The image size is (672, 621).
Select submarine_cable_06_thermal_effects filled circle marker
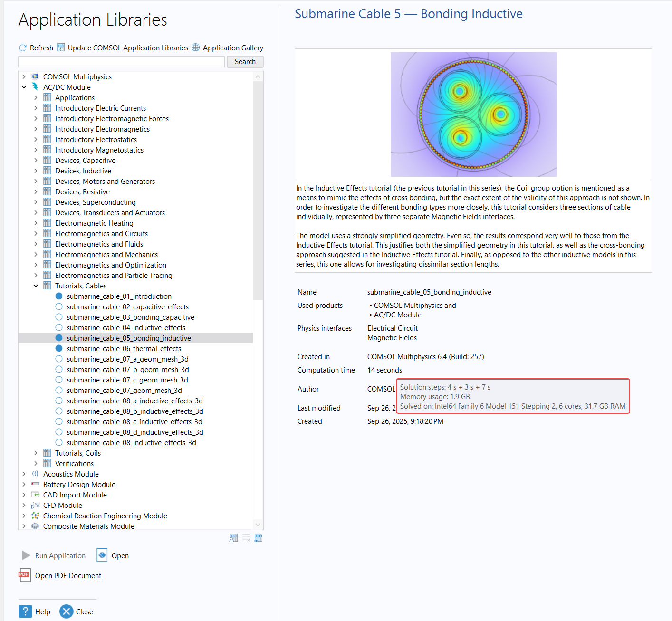[x=59, y=348]
